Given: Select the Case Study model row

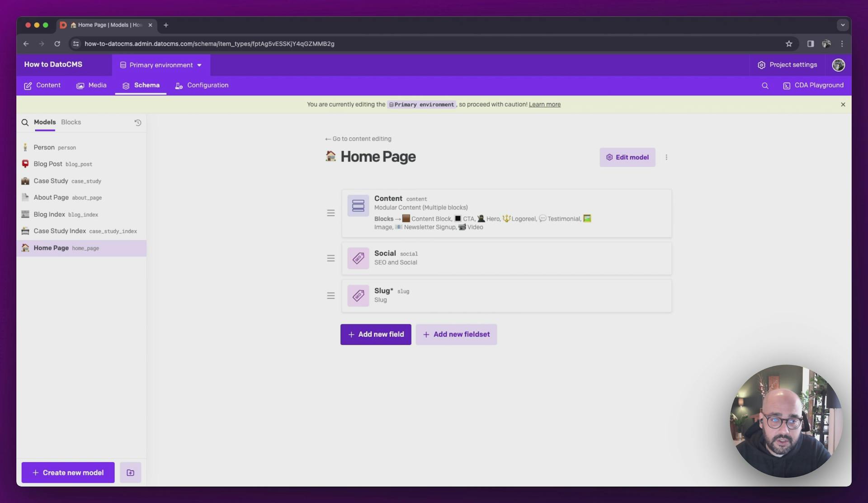Looking at the screenshot, I should (x=81, y=181).
